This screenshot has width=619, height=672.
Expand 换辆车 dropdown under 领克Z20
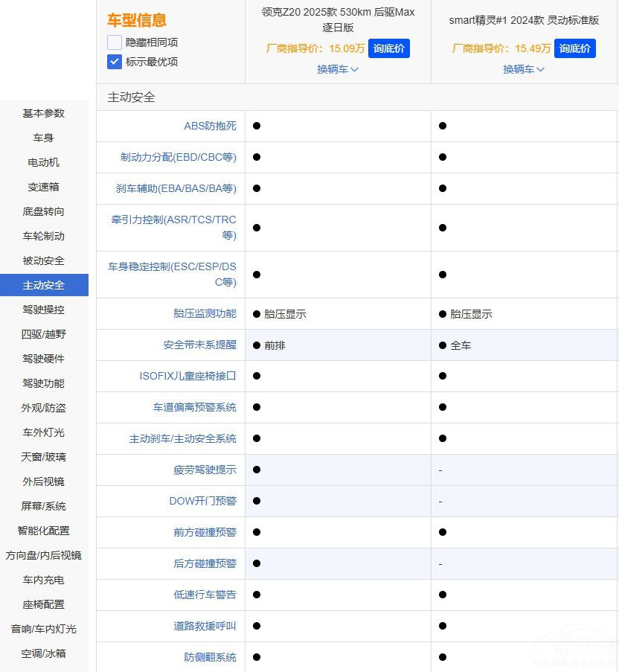pos(338,69)
